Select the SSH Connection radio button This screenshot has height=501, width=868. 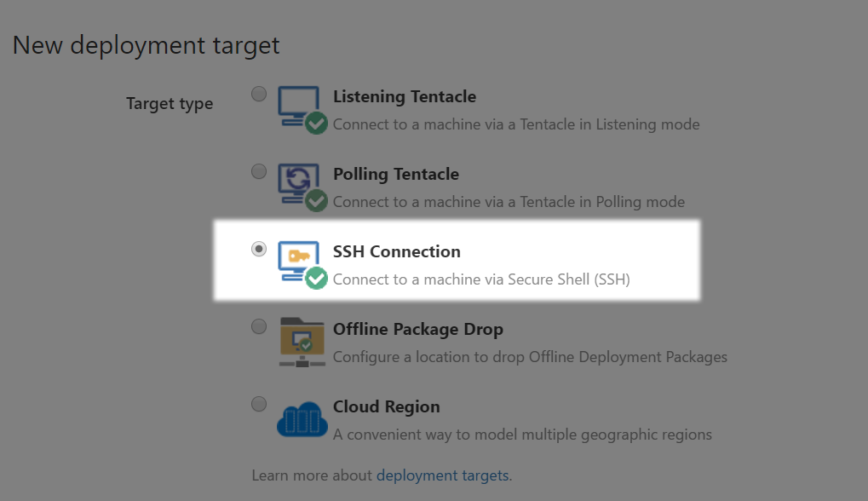point(258,249)
